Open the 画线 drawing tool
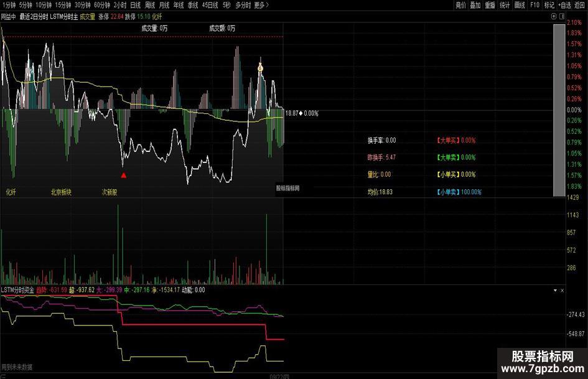588x379 pixels. 520,5
